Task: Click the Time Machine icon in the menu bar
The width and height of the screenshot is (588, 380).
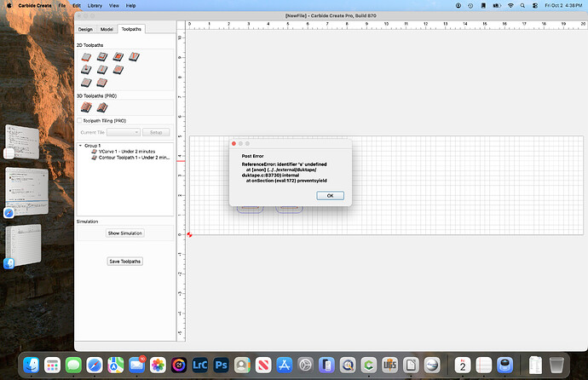Action: click(x=470, y=6)
